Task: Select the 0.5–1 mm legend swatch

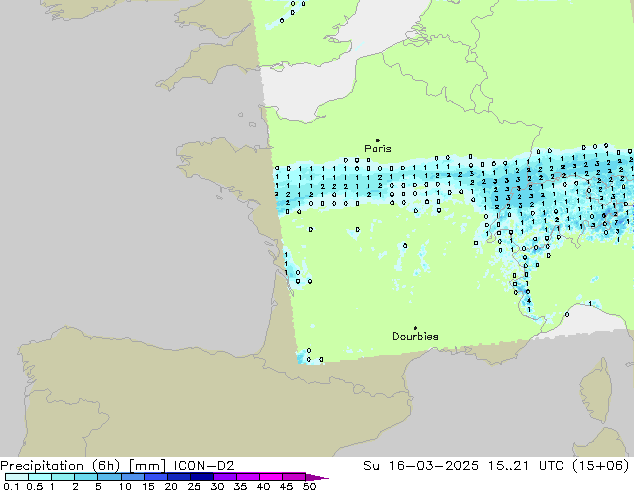Action: 40,477
